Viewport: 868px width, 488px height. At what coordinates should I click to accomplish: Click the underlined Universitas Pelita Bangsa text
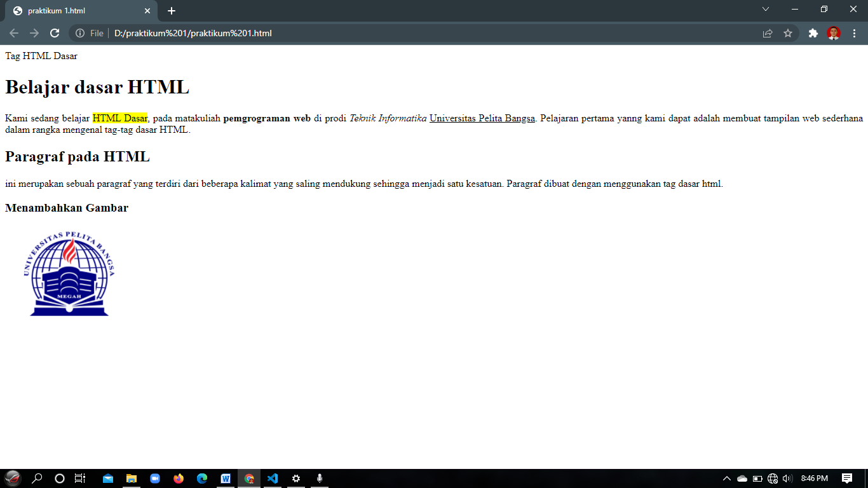482,118
